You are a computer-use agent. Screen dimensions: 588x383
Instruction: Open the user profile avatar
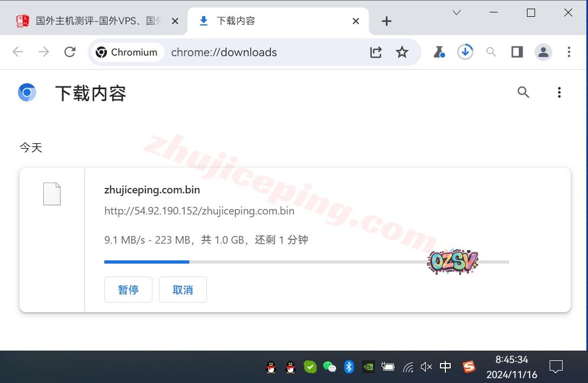point(543,52)
